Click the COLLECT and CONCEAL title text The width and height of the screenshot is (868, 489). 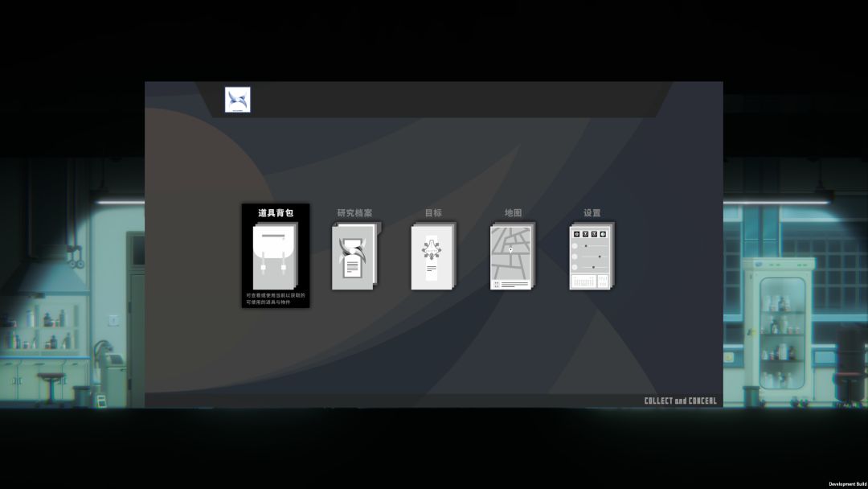pos(680,401)
